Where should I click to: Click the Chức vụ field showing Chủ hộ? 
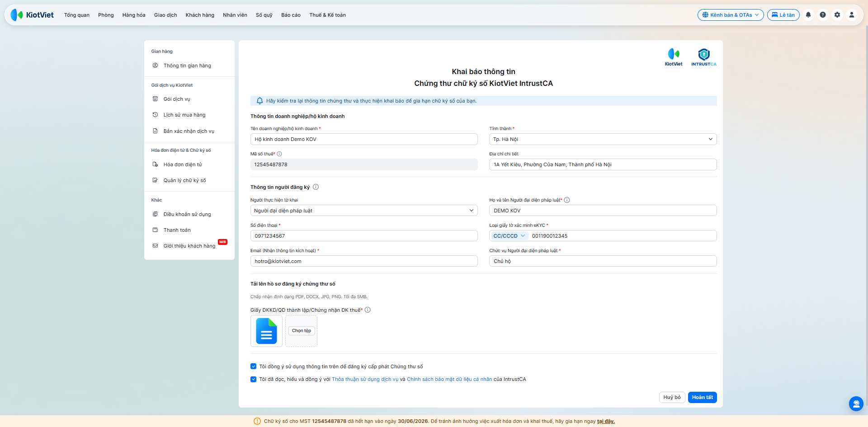tap(603, 261)
